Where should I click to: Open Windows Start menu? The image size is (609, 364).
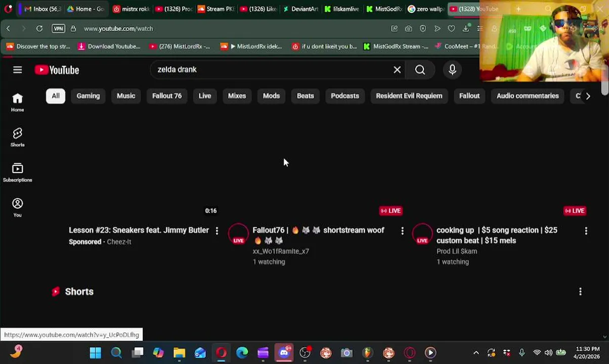click(x=95, y=353)
